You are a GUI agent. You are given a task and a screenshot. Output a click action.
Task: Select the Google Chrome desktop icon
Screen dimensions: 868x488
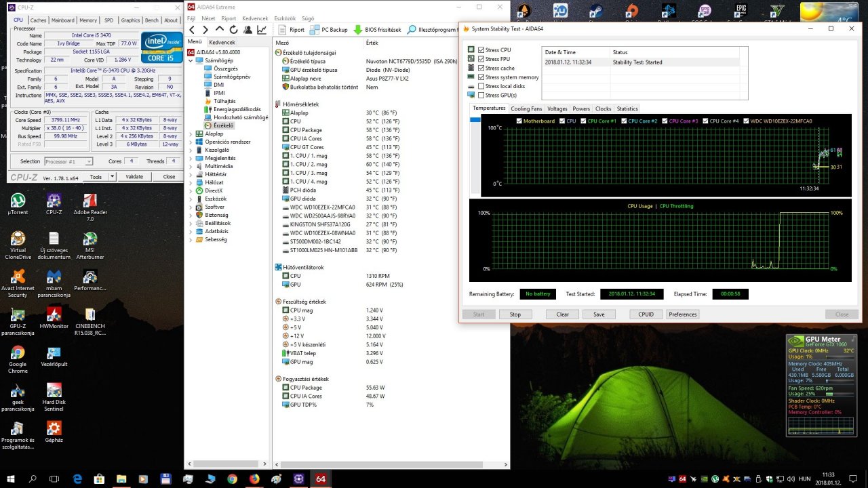tap(18, 359)
